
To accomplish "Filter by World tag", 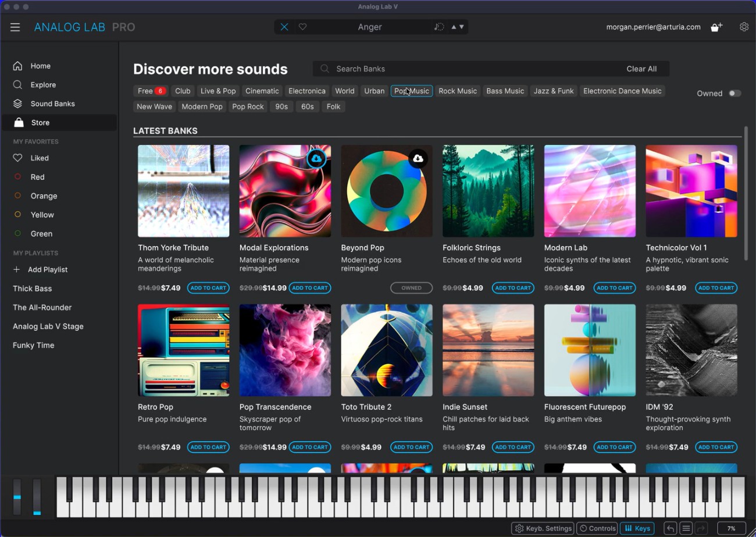I will point(345,91).
